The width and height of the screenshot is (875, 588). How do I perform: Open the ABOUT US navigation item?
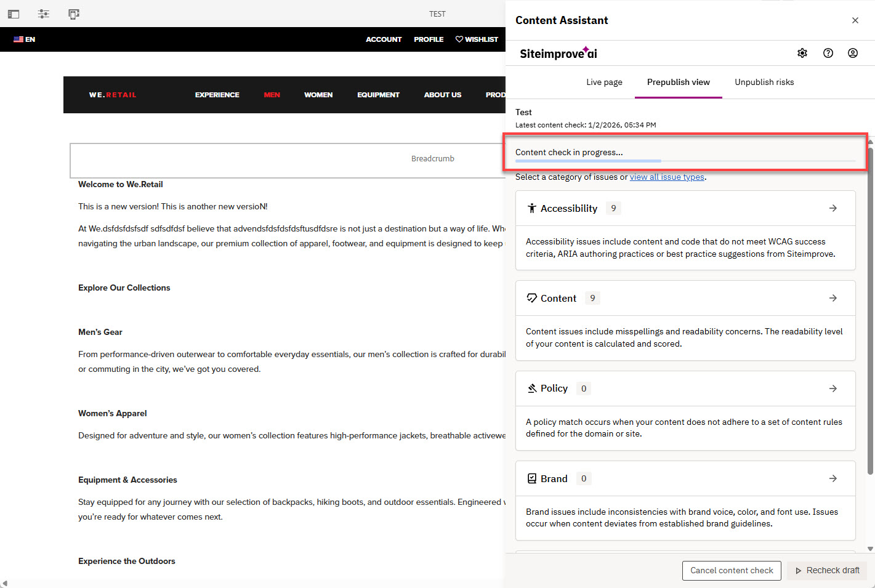[x=443, y=95]
